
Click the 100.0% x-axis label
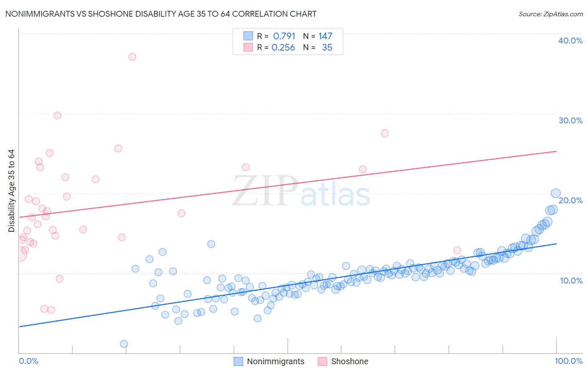click(x=569, y=361)
